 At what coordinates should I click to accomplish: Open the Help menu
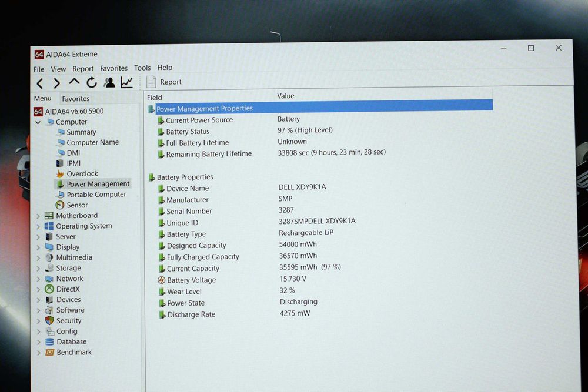pos(165,68)
